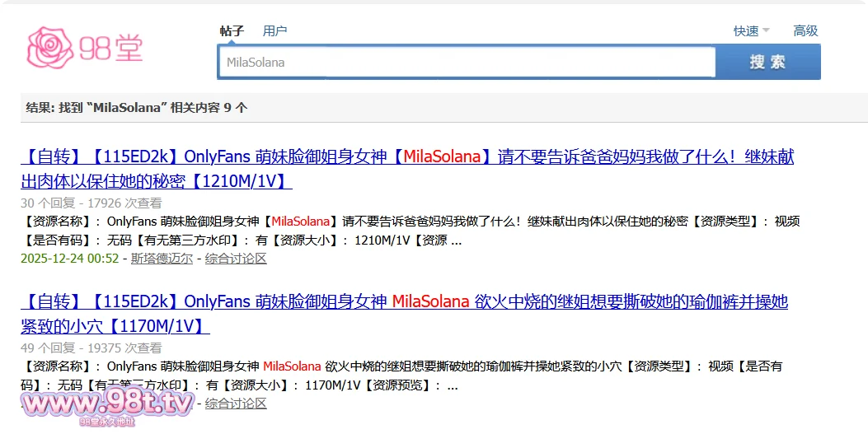The height and width of the screenshot is (434, 868).
Task: Open the result titled with 1210M/1V
Action: pos(407,169)
